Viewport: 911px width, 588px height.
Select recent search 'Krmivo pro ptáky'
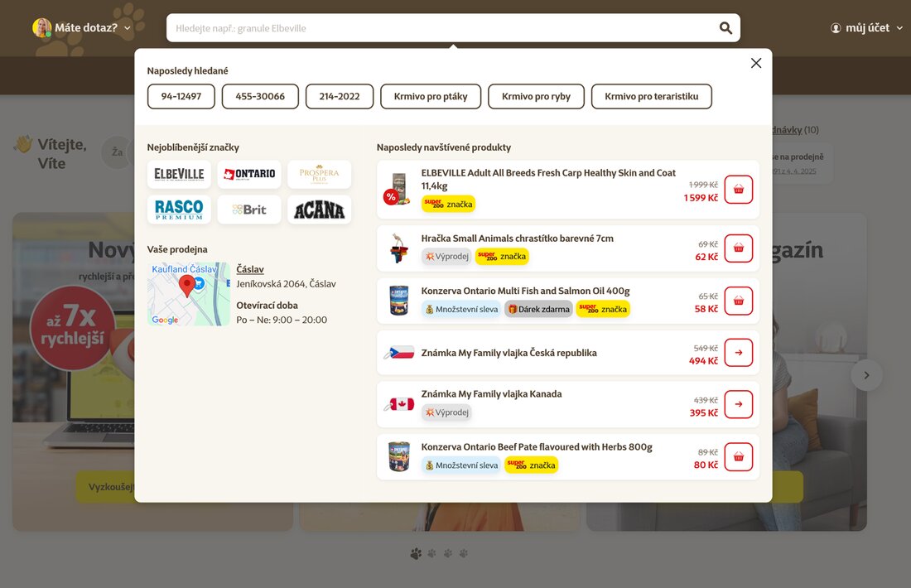(431, 97)
